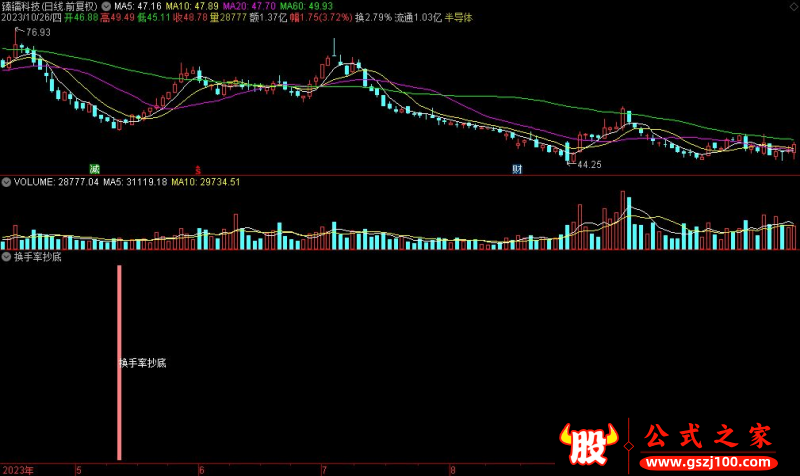Click the 低45.11 low price value
This screenshot has width=800, height=476.
[154, 18]
